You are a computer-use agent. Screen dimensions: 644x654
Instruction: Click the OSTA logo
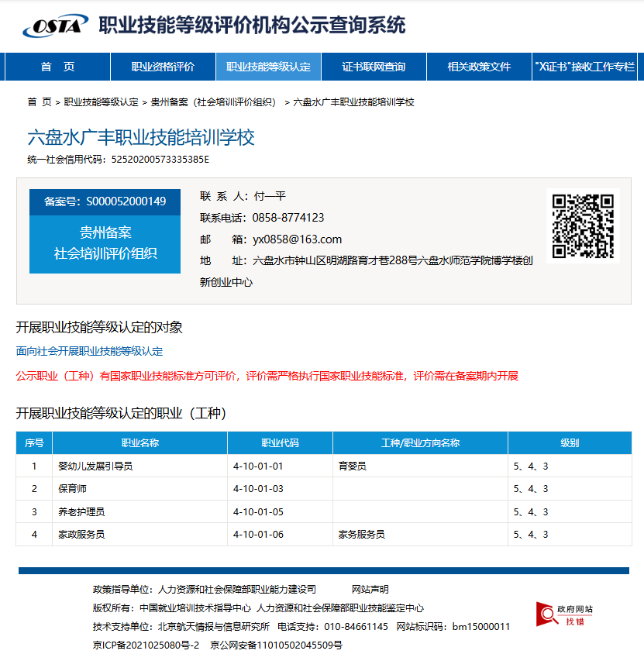coord(56,26)
